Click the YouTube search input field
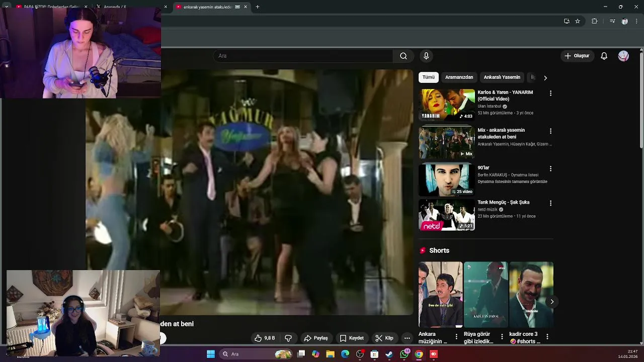 [303, 56]
